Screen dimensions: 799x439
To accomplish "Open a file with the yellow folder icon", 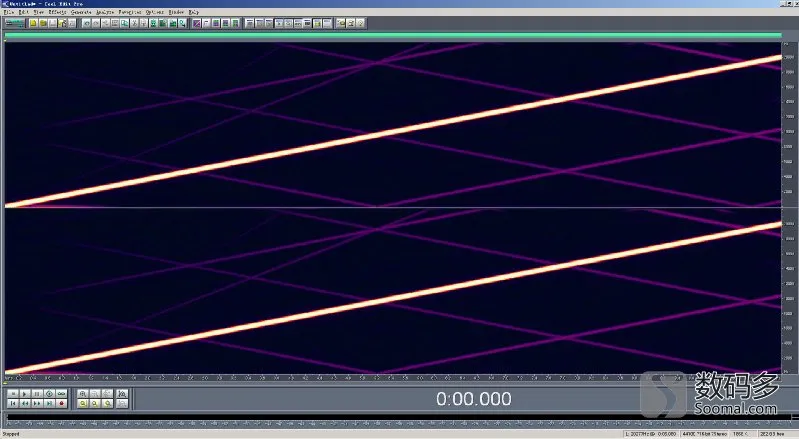I will [x=43, y=23].
